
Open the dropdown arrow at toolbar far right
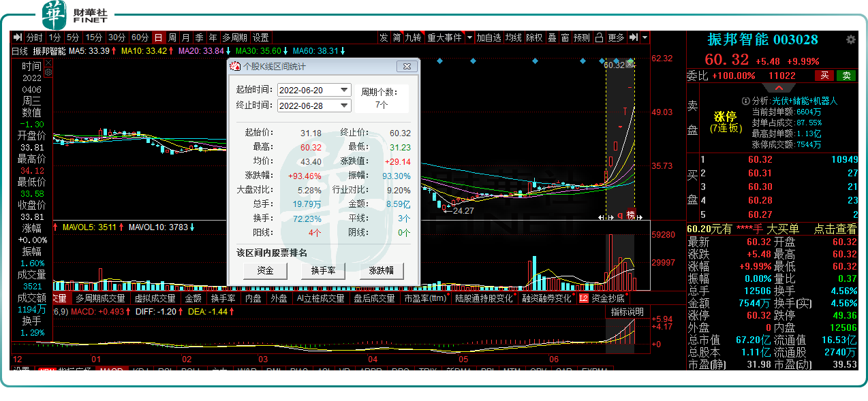645,37
